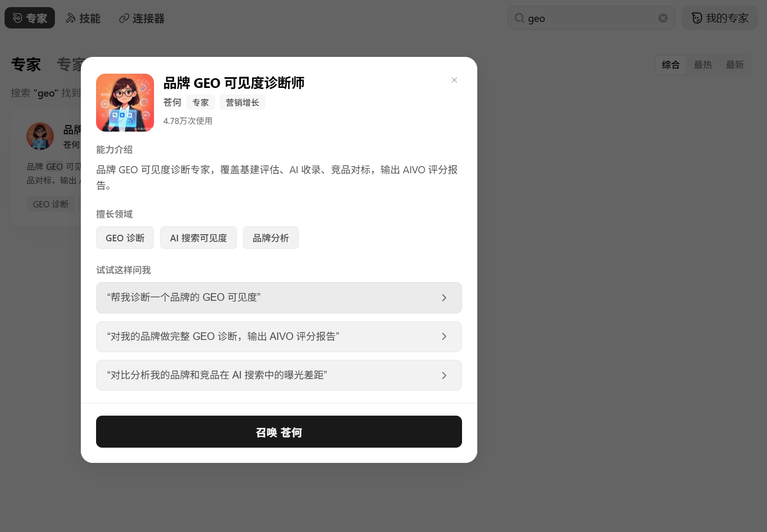Click the 营销增长 category tag
This screenshot has width=767, height=532.
click(x=242, y=103)
